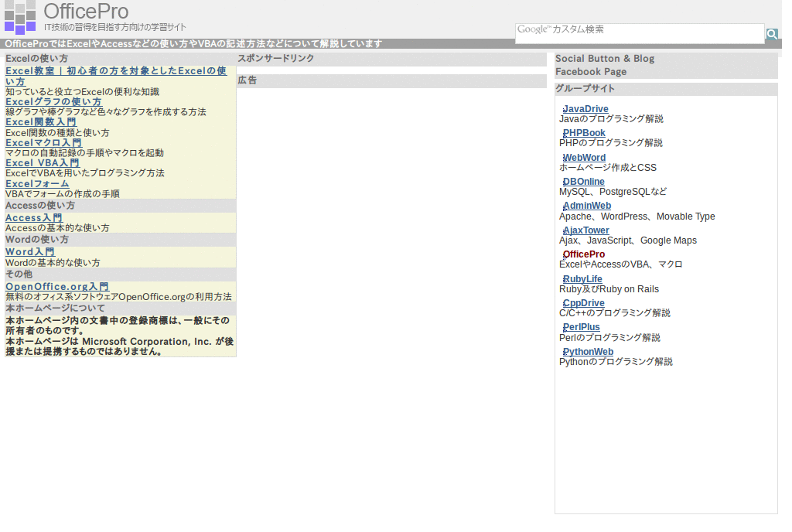Click the その他 section heading

coord(19,274)
